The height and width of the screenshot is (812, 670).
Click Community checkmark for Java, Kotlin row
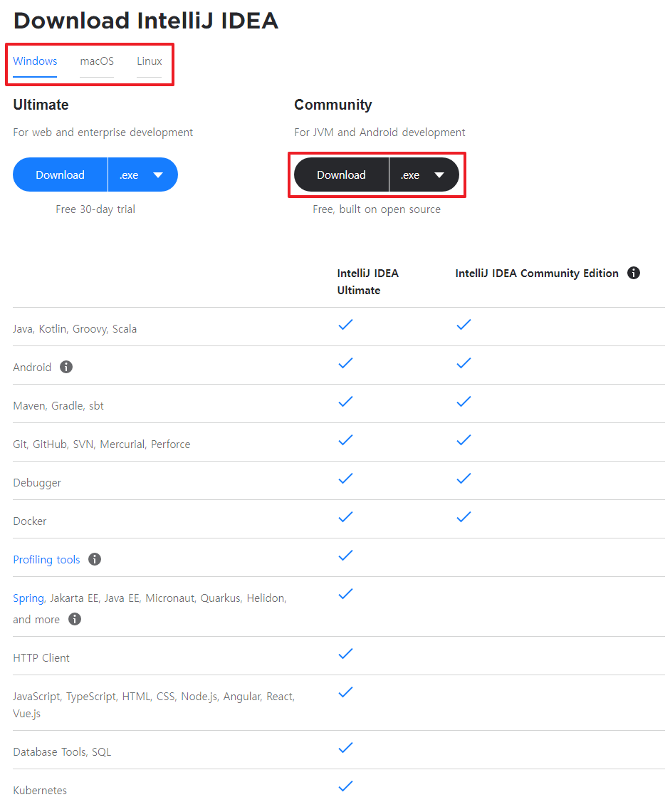point(464,325)
